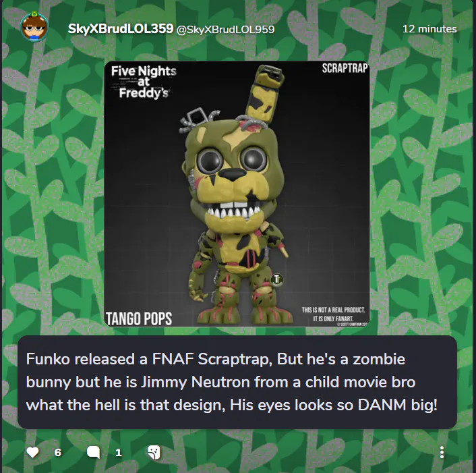Add a sticker reaction to the post
The image size is (476, 473).
coord(154,452)
